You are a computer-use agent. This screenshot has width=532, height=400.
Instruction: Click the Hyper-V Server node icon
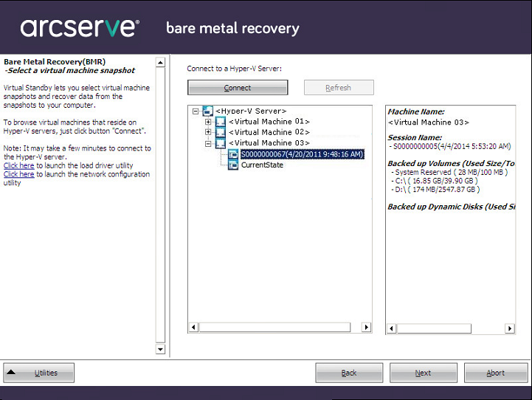[x=207, y=111]
